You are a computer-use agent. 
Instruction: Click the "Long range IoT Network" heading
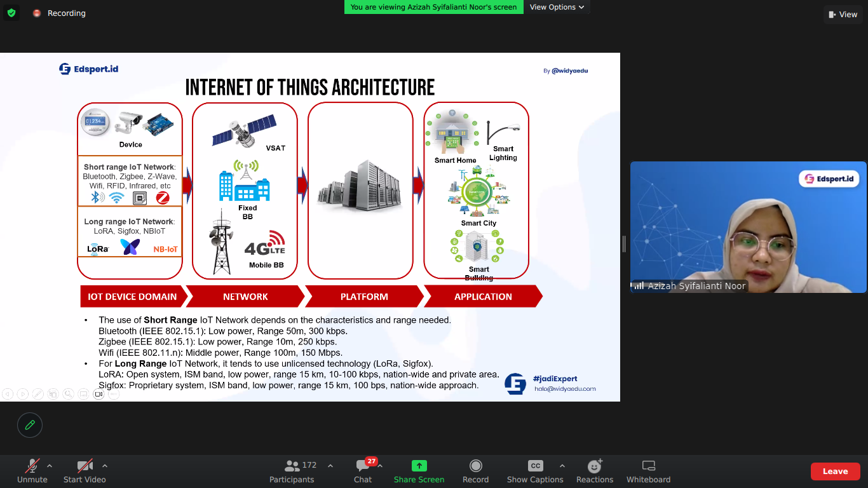tap(129, 222)
